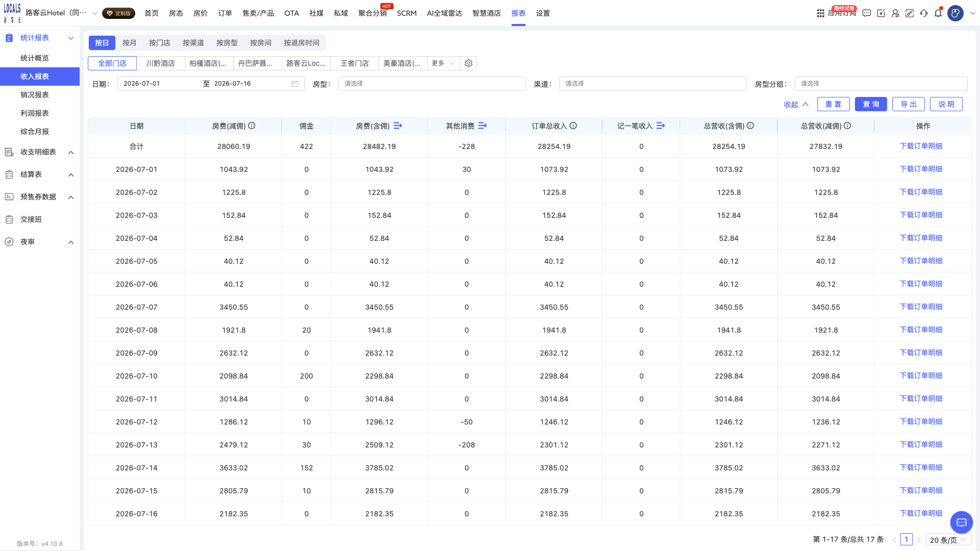980x551 pixels.
Task: Open the 订单 top menu
Action: coord(225,13)
